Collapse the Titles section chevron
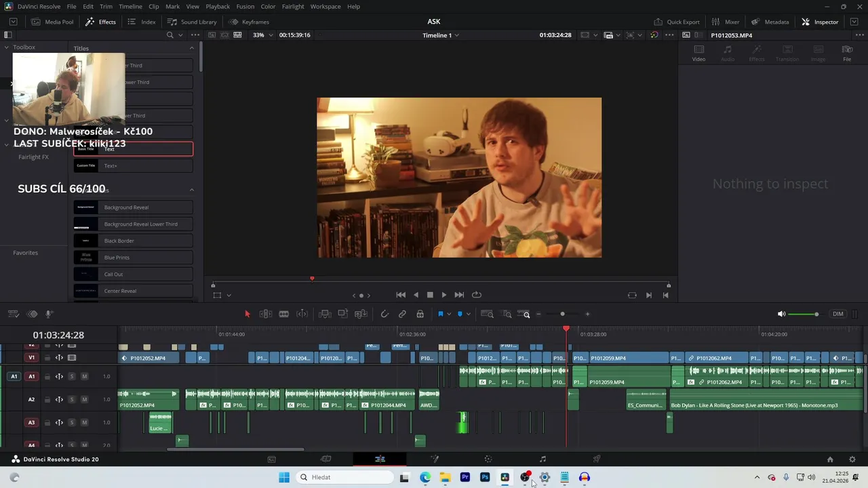This screenshot has width=868, height=488. (x=192, y=48)
